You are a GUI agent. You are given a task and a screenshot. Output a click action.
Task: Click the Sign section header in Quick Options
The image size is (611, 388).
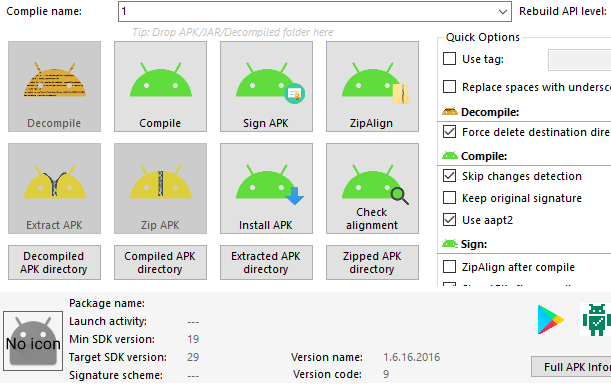click(x=474, y=244)
